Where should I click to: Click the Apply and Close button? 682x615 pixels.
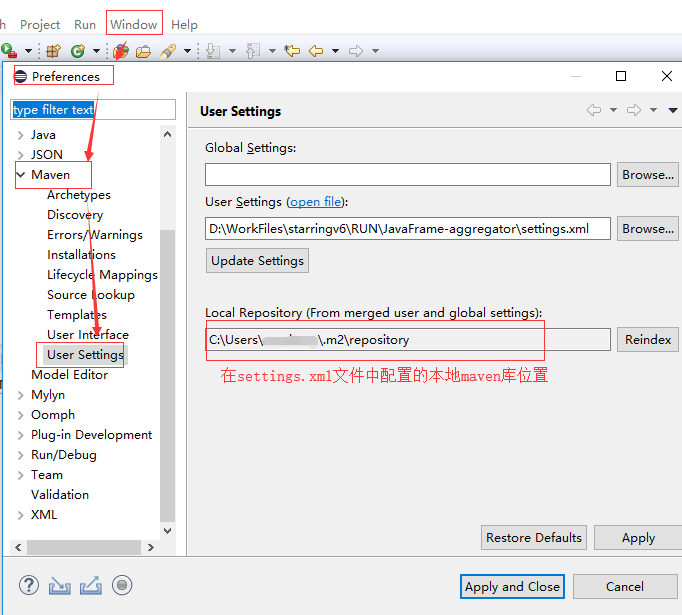[x=512, y=586]
